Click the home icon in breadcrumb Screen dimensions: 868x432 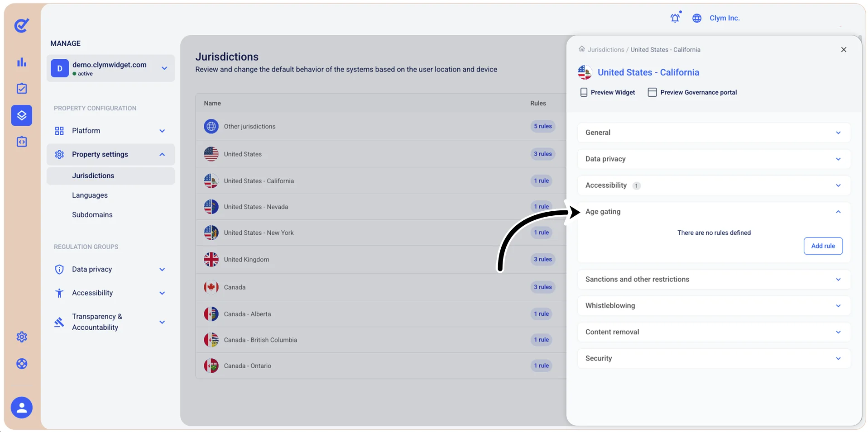[x=582, y=49]
